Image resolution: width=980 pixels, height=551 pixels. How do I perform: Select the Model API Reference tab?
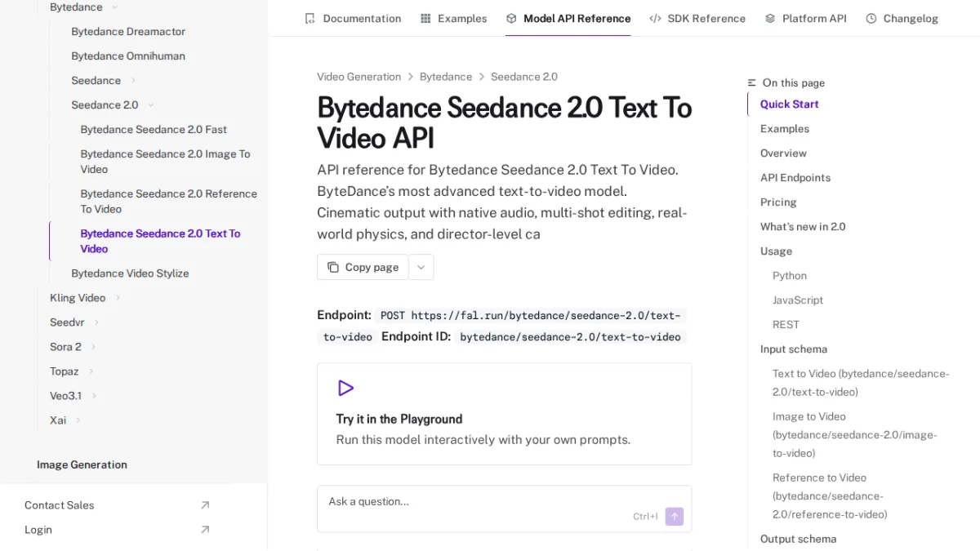(x=568, y=18)
